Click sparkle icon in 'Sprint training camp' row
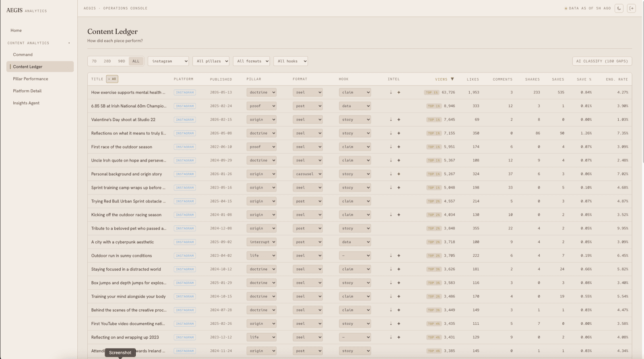 (399, 187)
